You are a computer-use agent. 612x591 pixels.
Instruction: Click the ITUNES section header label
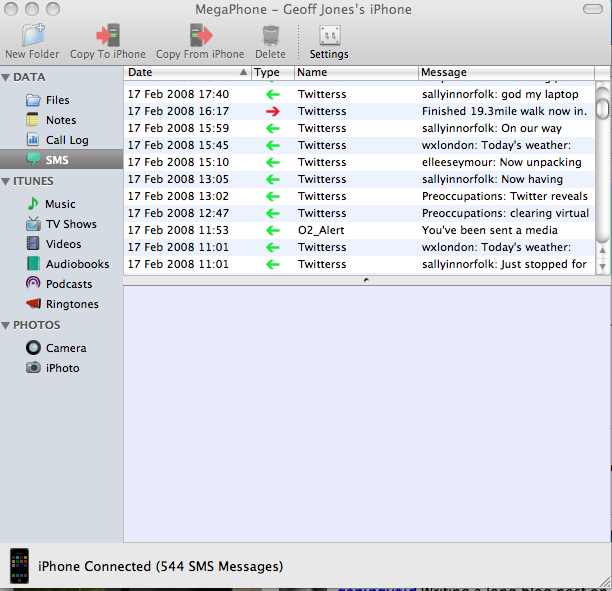[33, 182]
